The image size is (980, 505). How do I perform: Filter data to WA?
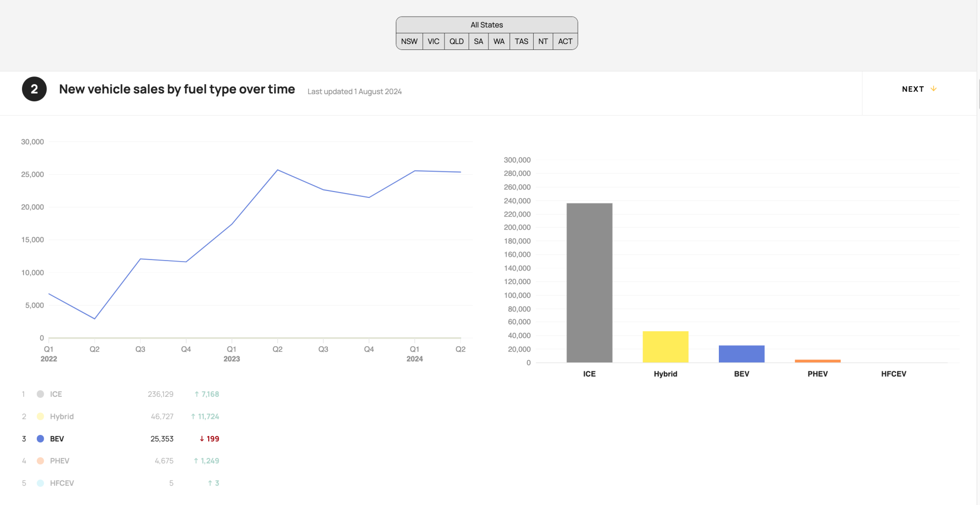click(499, 42)
